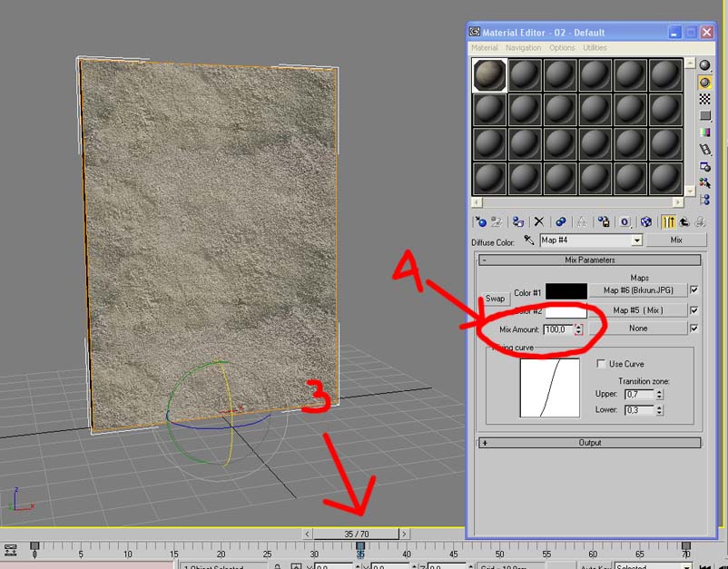Click the Mix map type button
The height and width of the screenshot is (569, 728).
pyautogui.click(x=676, y=240)
